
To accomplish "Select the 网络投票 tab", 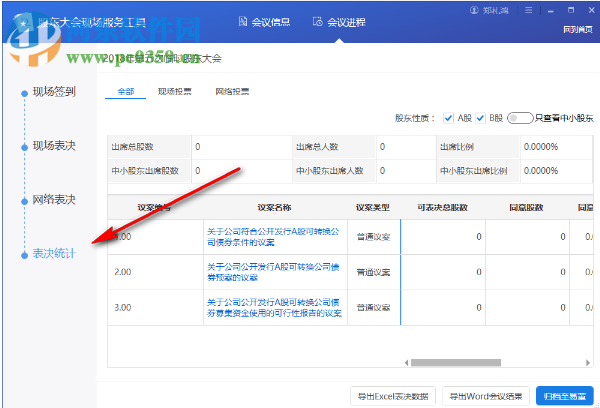I will 232,91.
